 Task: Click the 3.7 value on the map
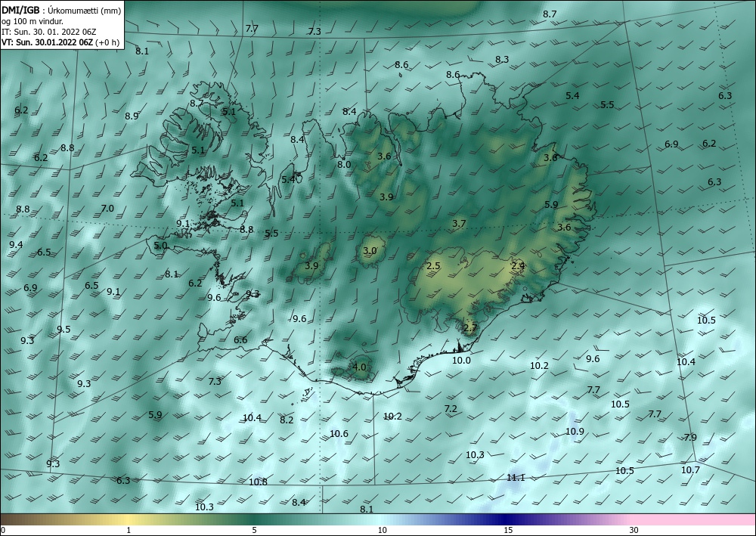(x=459, y=224)
